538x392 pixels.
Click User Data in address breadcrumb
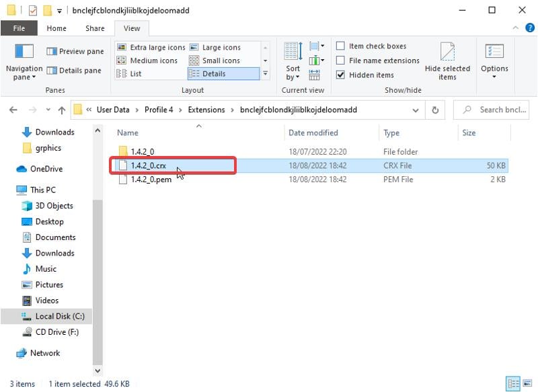[x=113, y=110]
